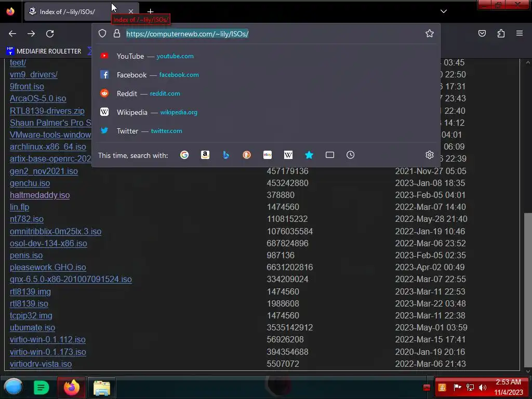Search this time with eBay
Viewport: 532px width, 399px height.
(x=268, y=155)
